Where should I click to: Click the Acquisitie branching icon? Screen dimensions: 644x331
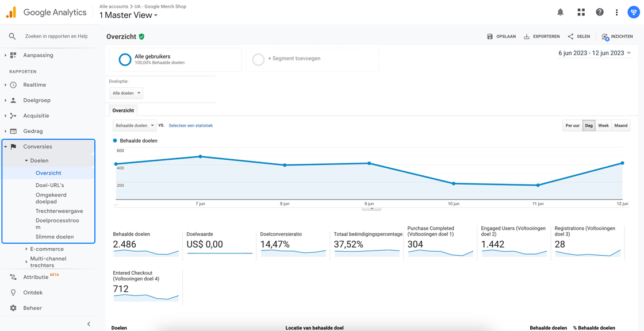pos(13,116)
